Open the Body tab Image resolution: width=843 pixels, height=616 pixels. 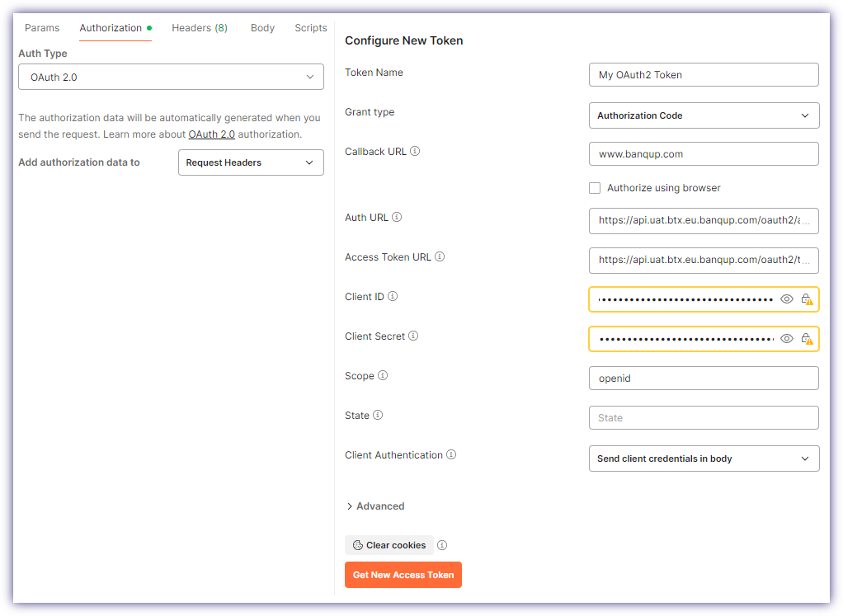pyautogui.click(x=262, y=27)
